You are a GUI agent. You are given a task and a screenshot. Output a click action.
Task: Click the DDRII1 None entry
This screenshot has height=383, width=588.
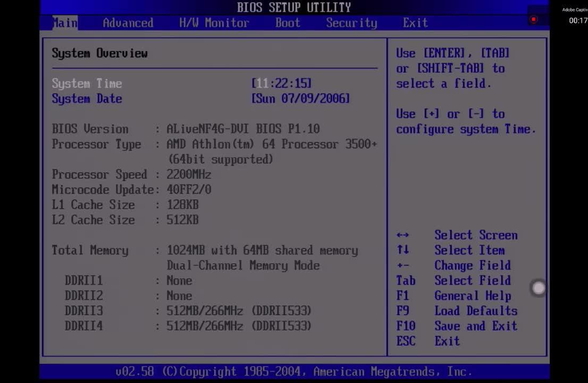tap(179, 280)
